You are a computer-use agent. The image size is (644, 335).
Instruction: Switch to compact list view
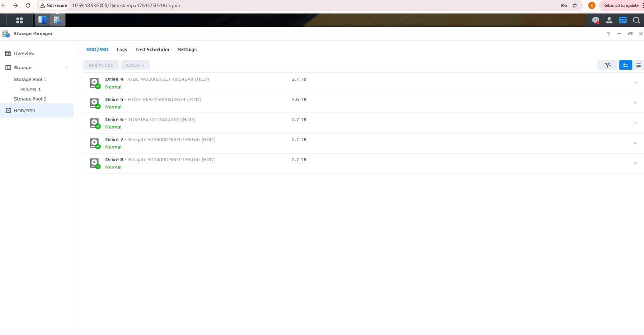(x=639, y=65)
